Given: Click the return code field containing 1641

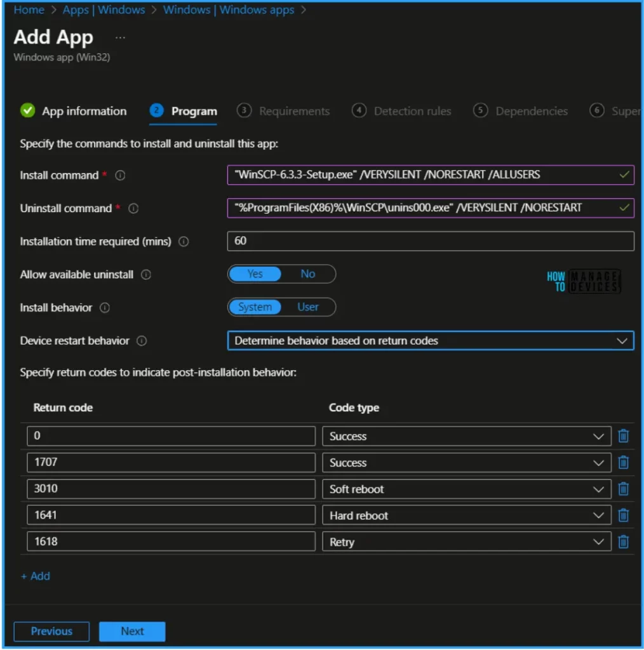Looking at the screenshot, I should (x=171, y=515).
